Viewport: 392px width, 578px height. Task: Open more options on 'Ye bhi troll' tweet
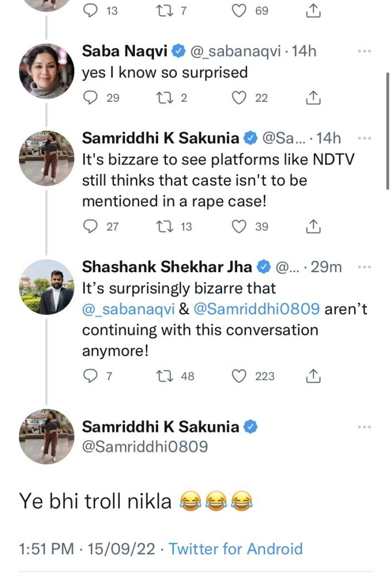click(364, 427)
